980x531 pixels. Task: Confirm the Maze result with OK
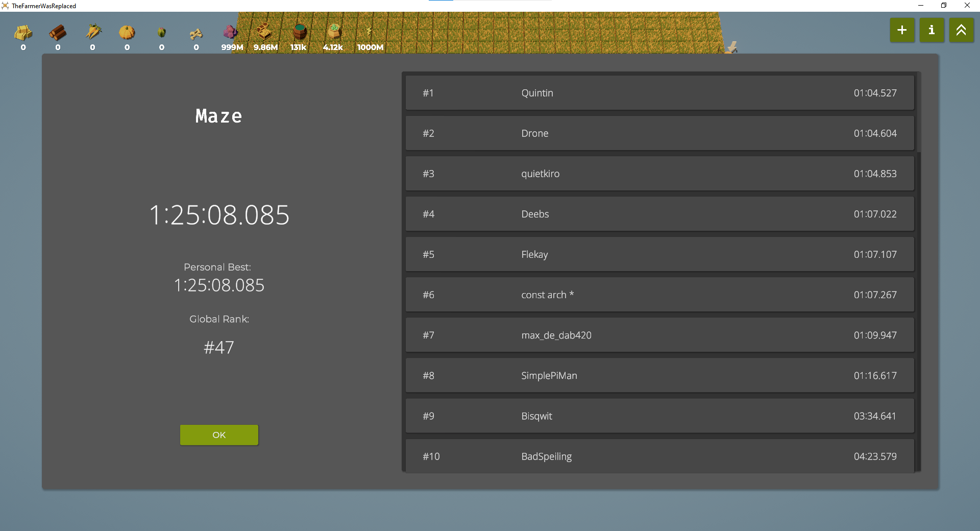coord(219,435)
